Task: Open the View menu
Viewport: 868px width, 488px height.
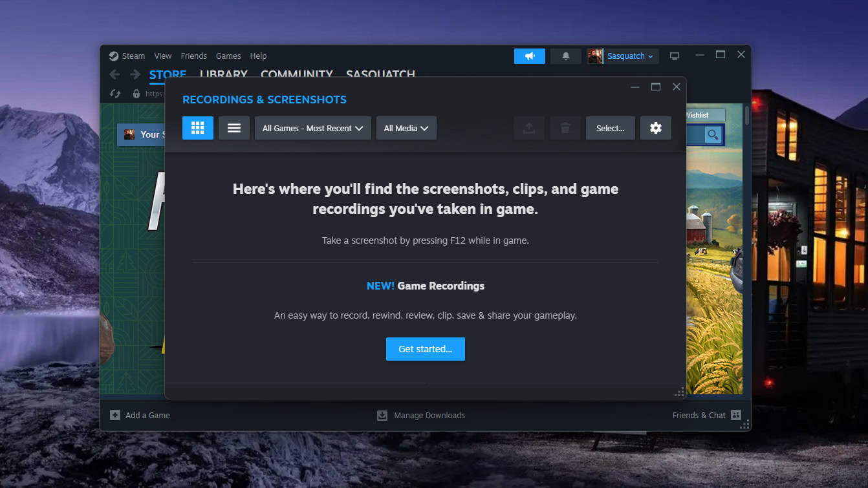Action: tap(163, 56)
